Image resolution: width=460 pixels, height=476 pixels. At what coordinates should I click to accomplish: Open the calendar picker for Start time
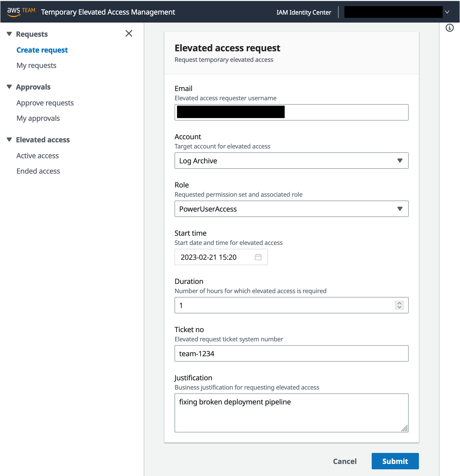click(x=258, y=257)
